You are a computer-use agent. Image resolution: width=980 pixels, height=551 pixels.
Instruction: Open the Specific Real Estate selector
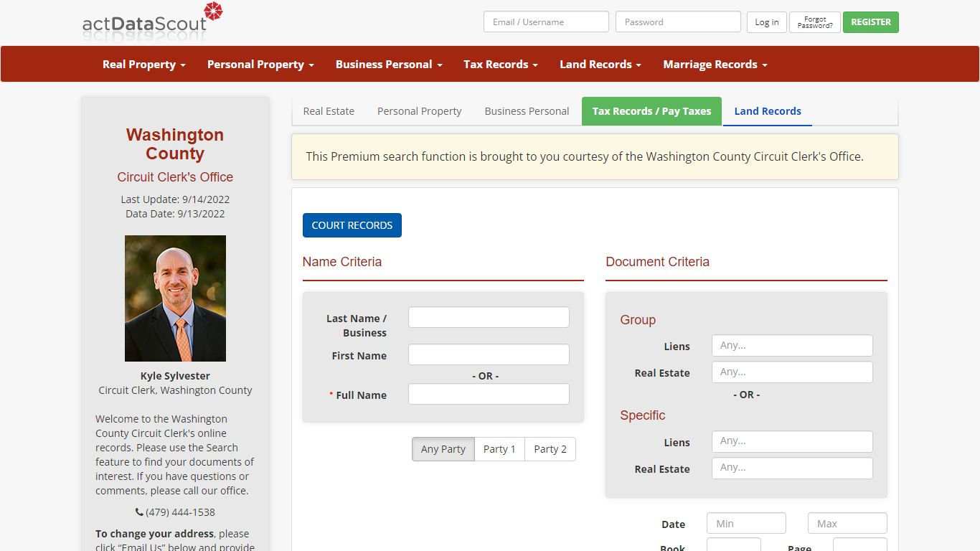(792, 468)
